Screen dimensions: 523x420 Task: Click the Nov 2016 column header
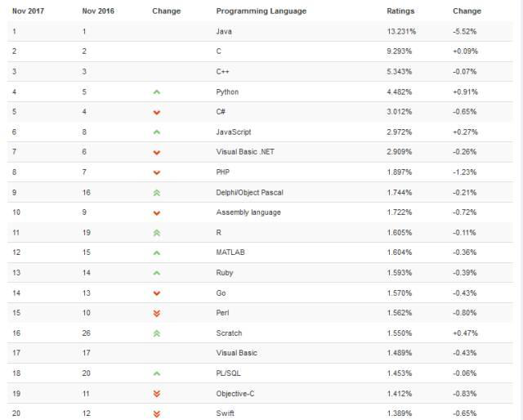(98, 11)
